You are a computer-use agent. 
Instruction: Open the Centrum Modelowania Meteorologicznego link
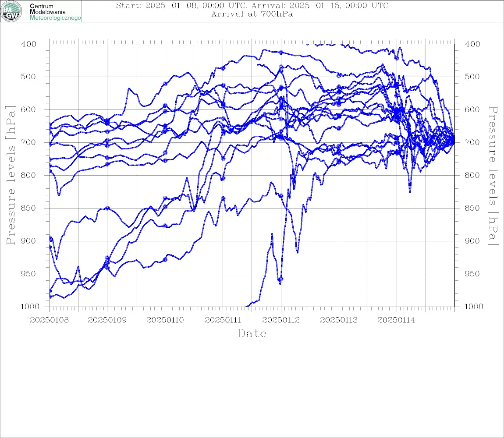55,12
